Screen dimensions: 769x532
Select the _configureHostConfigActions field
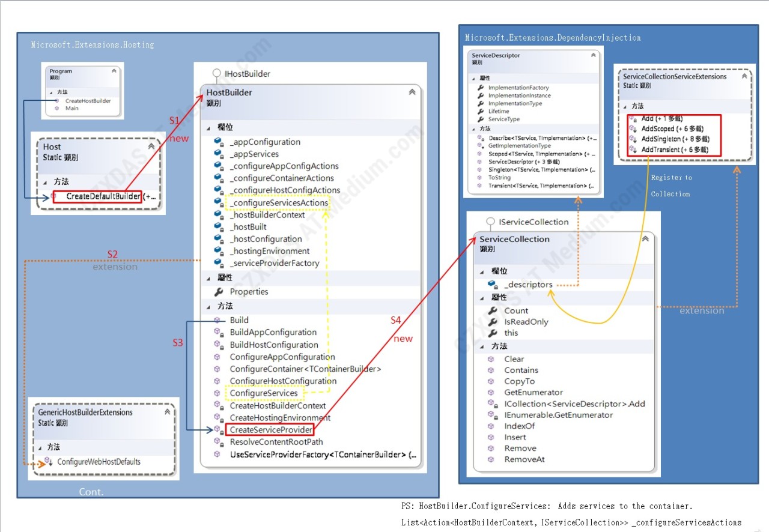(285, 190)
